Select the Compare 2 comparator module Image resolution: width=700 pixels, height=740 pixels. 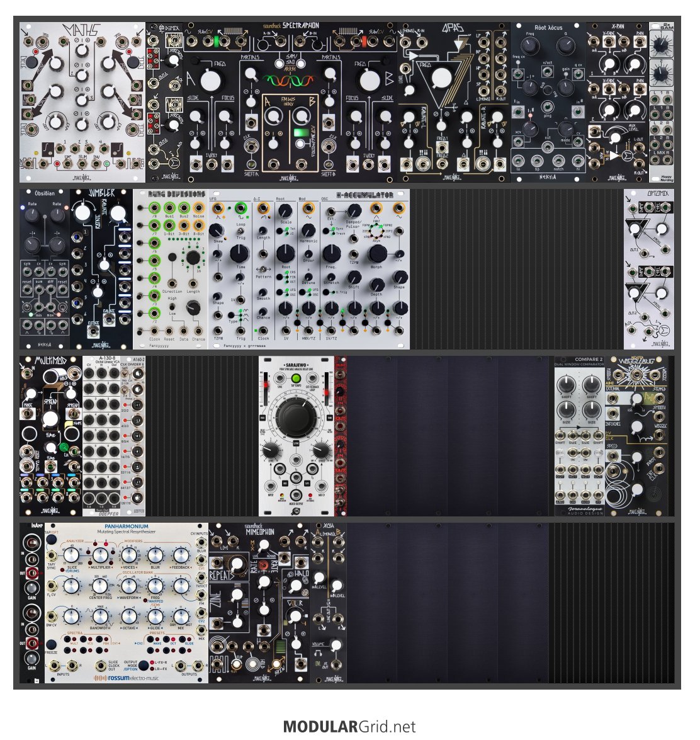(x=580, y=436)
